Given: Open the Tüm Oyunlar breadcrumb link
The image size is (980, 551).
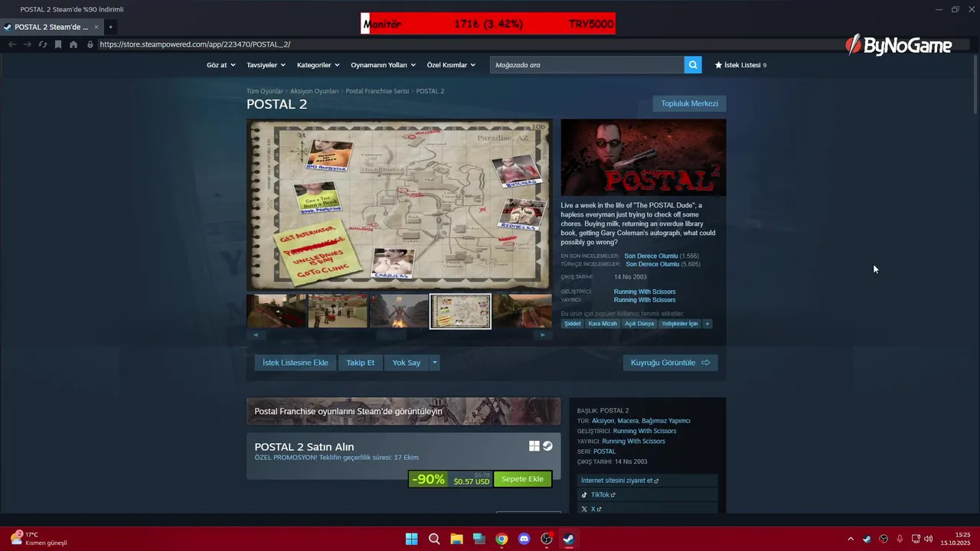Looking at the screenshot, I should [x=265, y=91].
